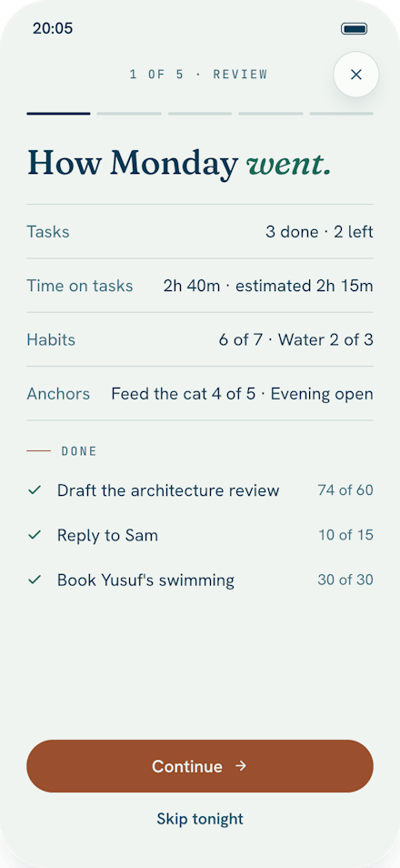Tap the battery icon in status bar
Image resolution: width=400 pixels, height=868 pixels.
pyautogui.click(x=354, y=29)
